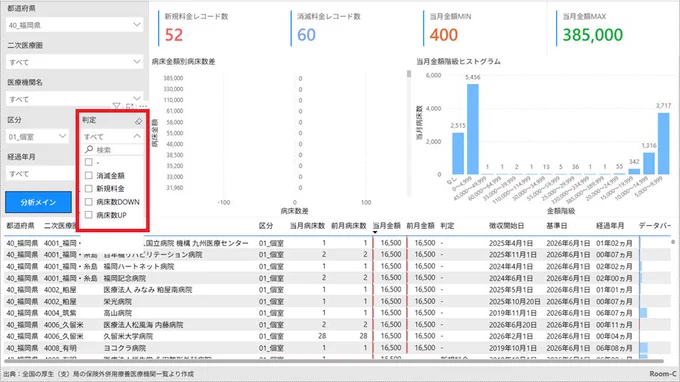Click the 0~4,999 histogram bar labeled 5,456
Screen dimensions: 680x382
pos(473,129)
